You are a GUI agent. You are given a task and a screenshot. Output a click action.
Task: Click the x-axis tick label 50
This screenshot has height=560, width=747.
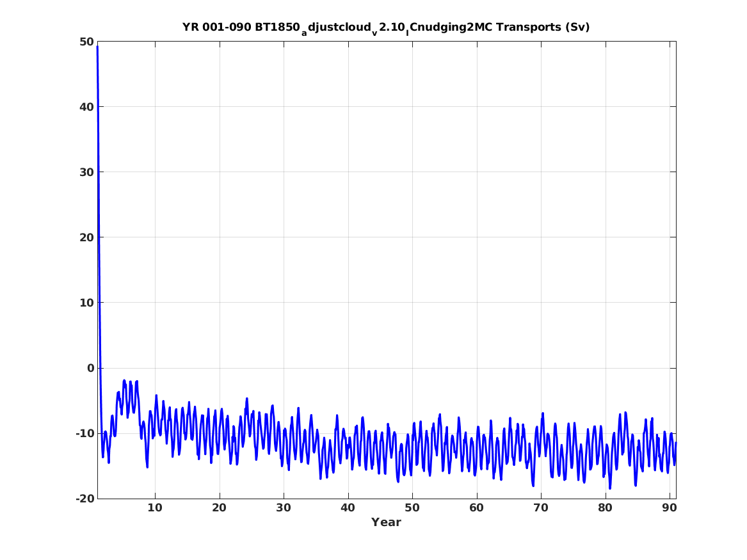[412, 508]
